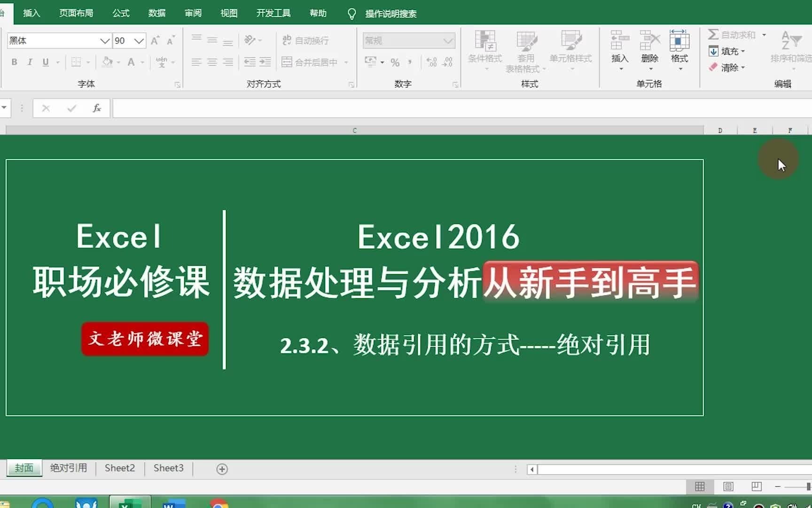Align text right
The height and width of the screenshot is (508, 812).
point(228,62)
